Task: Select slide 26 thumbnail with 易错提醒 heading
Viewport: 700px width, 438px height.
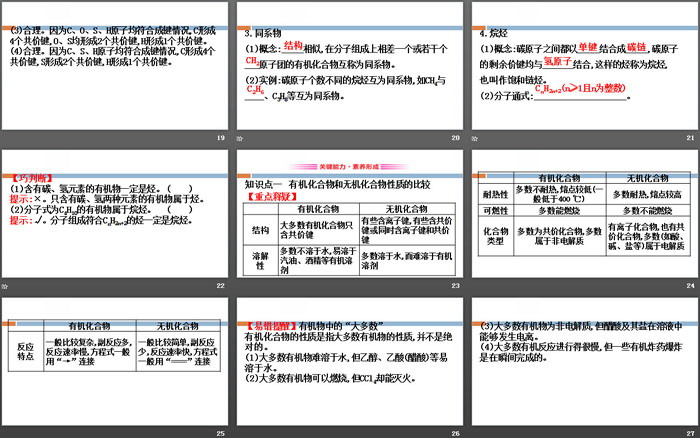Action: point(350,361)
